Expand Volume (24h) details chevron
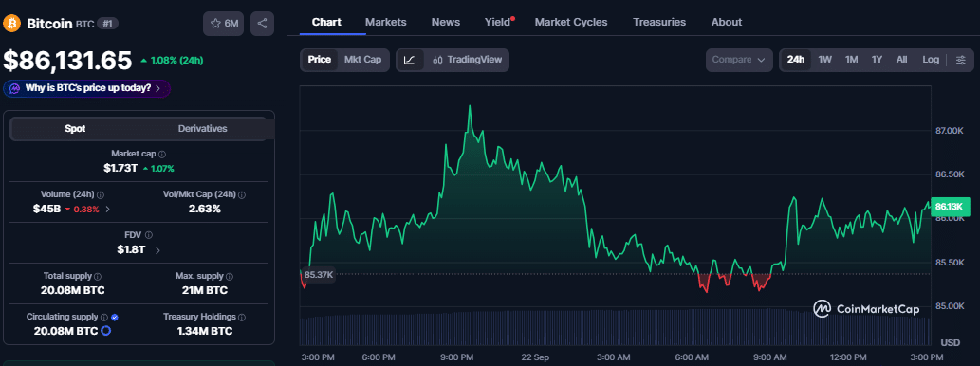980x366 pixels. pyautogui.click(x=107, y=210)
